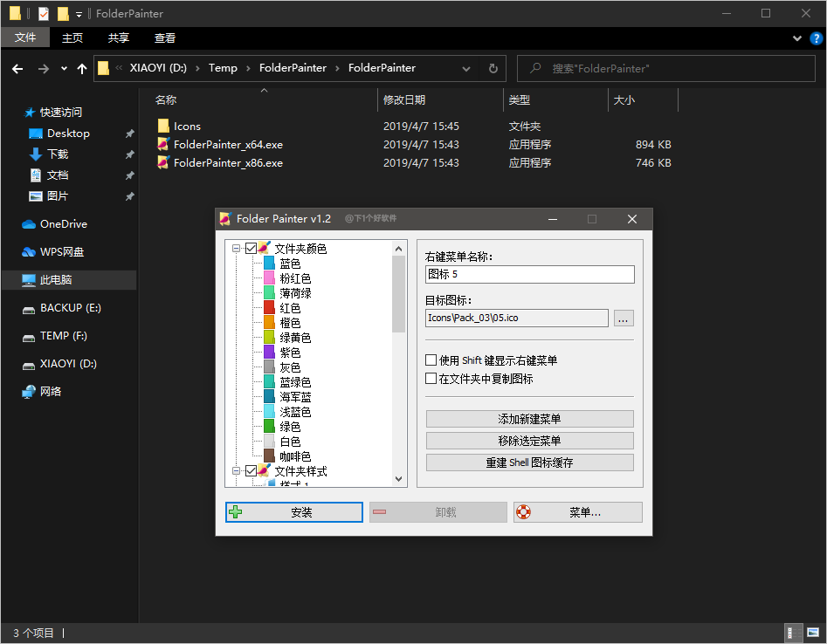Click chevron after Temp breadcrumb
Screen dimensions: 827x644
pyautogui.click(x=248, y=69)
